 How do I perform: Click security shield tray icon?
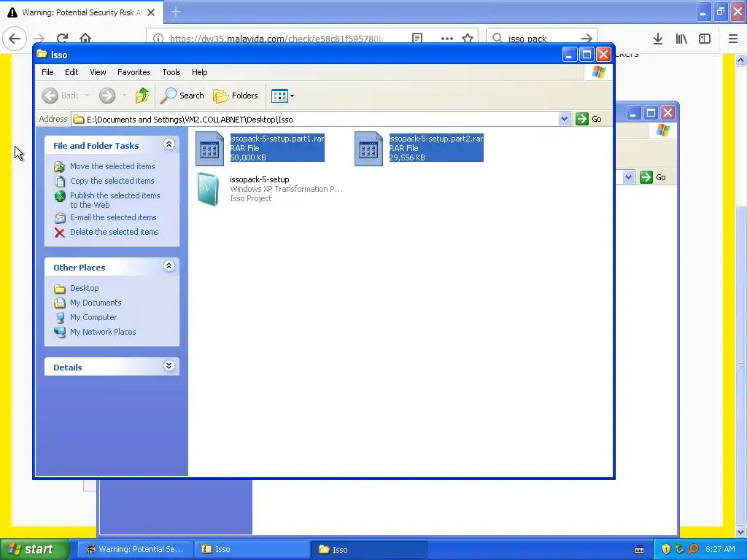[666, 549]
